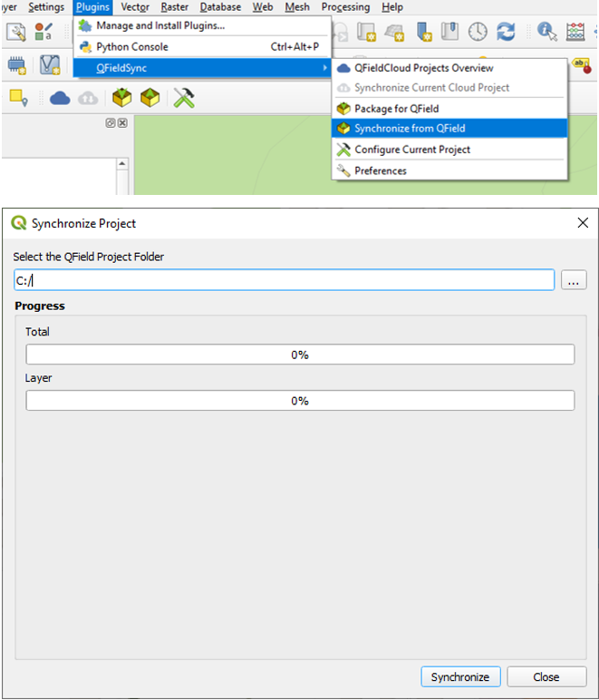Click the Total progress bar
This screenshot has height=700, width=599.
300,355
